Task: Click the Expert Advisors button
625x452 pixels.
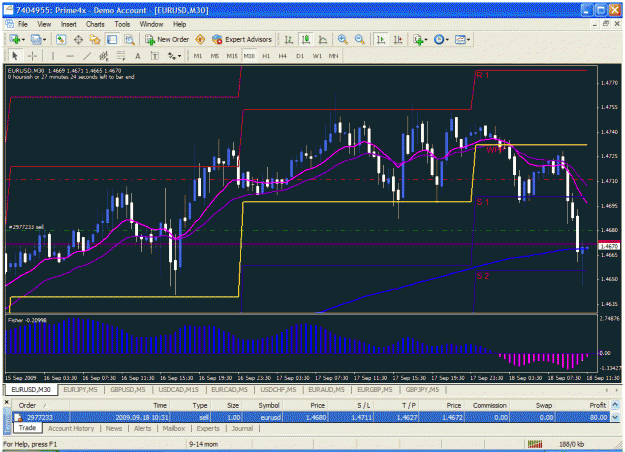Action: click(242, 39)
